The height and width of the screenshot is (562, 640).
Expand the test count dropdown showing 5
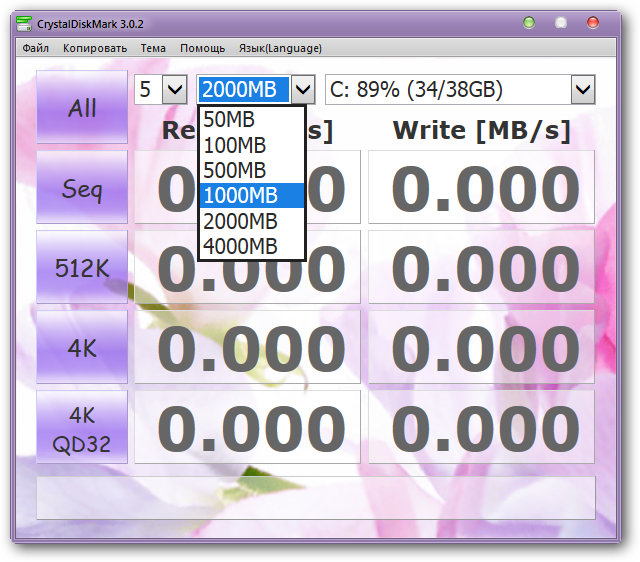175,89
